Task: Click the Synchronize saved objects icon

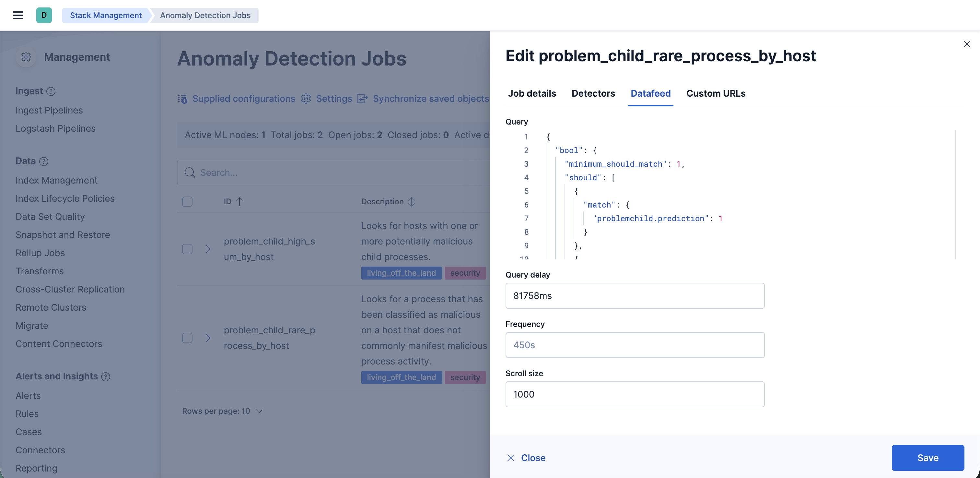Action: [363, 99]
